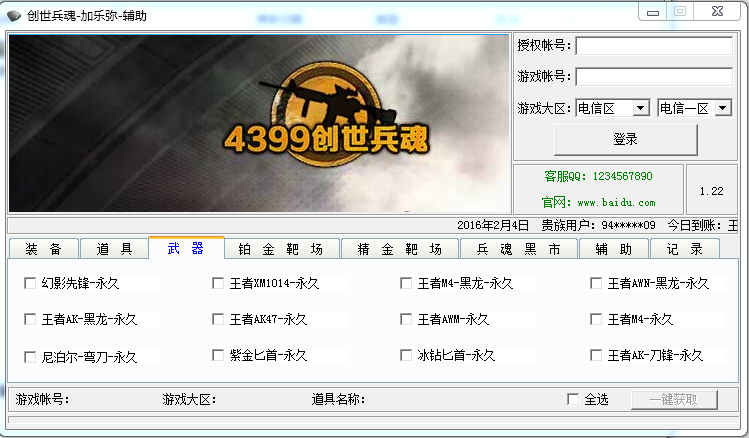
Task: Check 王者AK47-永久 checkbox
Action: pos(218,319)
